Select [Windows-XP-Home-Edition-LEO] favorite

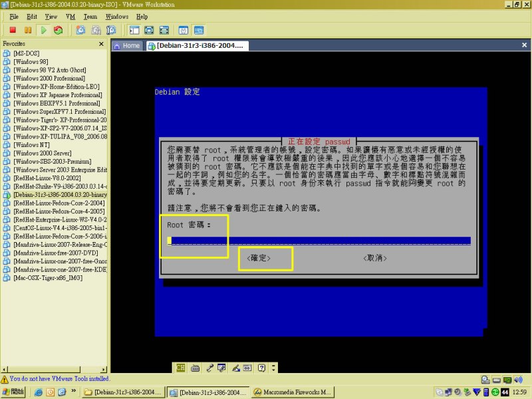(57, 86)
